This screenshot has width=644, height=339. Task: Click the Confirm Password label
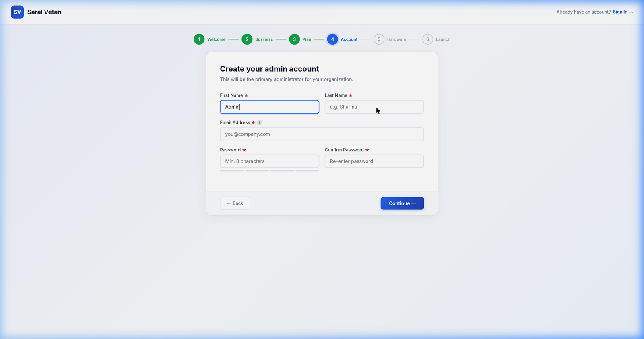click(344, 150)
